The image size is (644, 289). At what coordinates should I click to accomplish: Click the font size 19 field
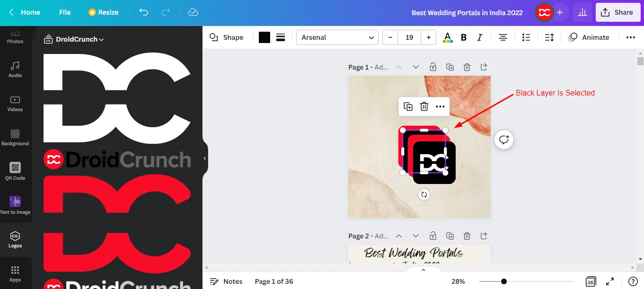pyautogui.click(x=409, y=37)
